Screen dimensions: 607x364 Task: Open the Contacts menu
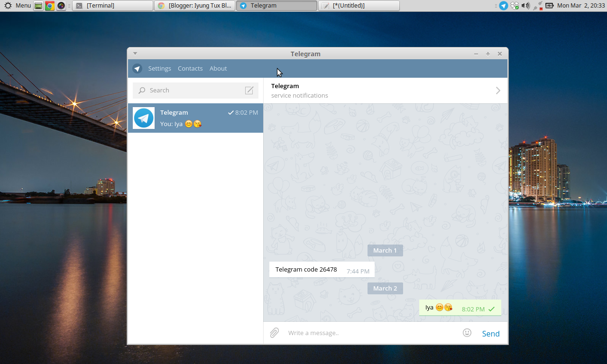click(190, 68)
